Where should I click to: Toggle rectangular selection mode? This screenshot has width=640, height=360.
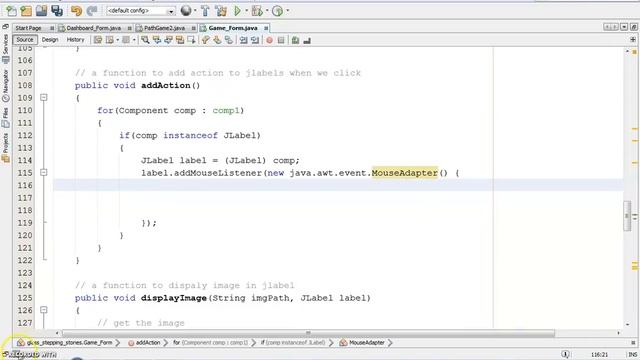191,40
